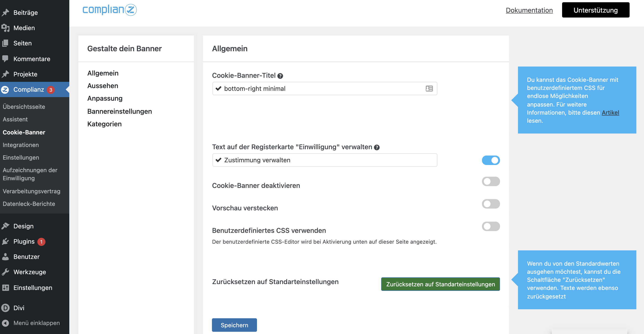Click the Plugins plug icon
The image size is (644, 334).
click(x=5, y=241)
